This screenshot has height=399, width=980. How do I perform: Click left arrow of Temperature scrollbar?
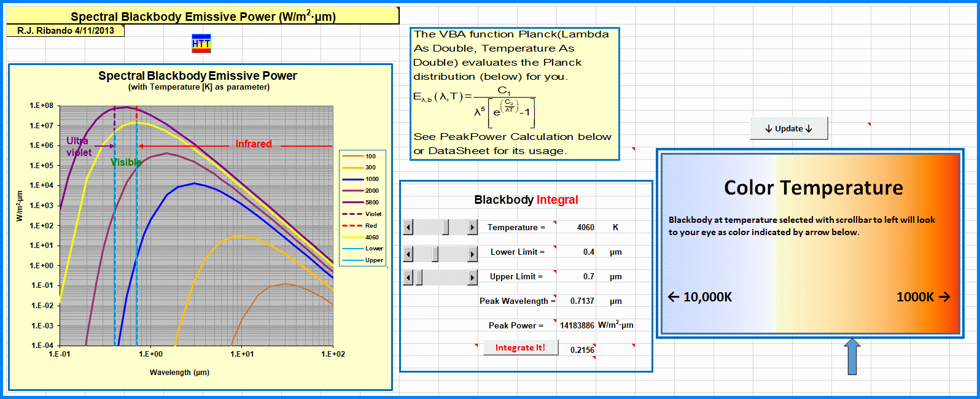point(408,228)
